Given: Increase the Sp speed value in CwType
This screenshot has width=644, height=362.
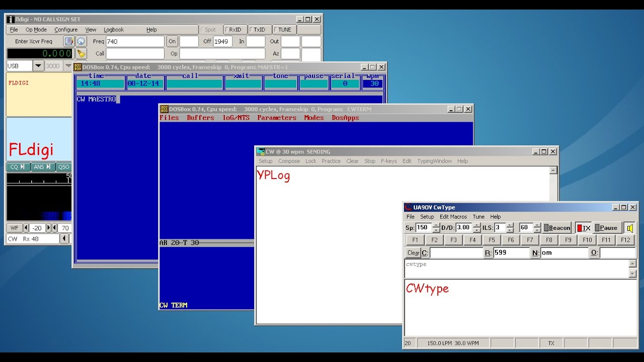Looking at the screenshot, I should tap(436, 225).
